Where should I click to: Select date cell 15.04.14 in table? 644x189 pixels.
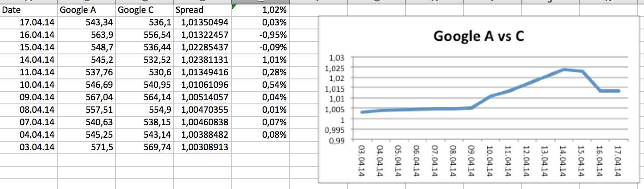(x=29, y=47)
